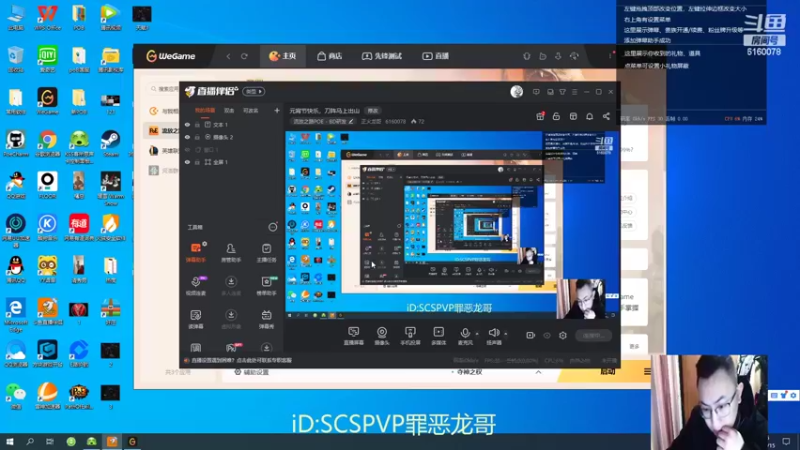Image resolution: width=800 pixels, height=450 pixels.
Task: Add a camera source from bottom bar
Action: coord(382,336)
